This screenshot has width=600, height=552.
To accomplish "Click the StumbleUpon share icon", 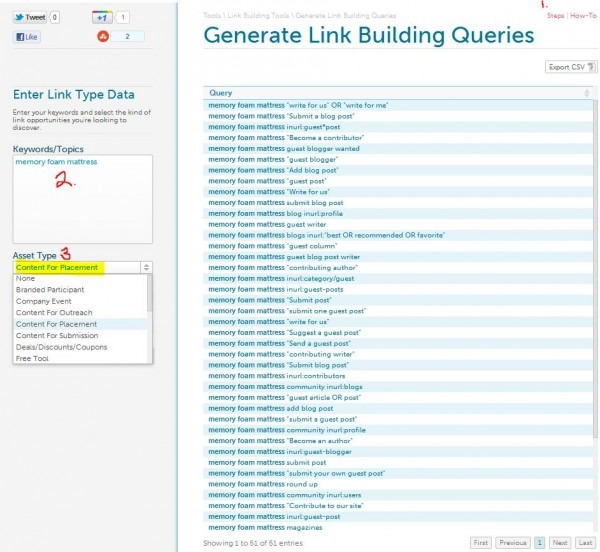I will [x=102, y=37].
